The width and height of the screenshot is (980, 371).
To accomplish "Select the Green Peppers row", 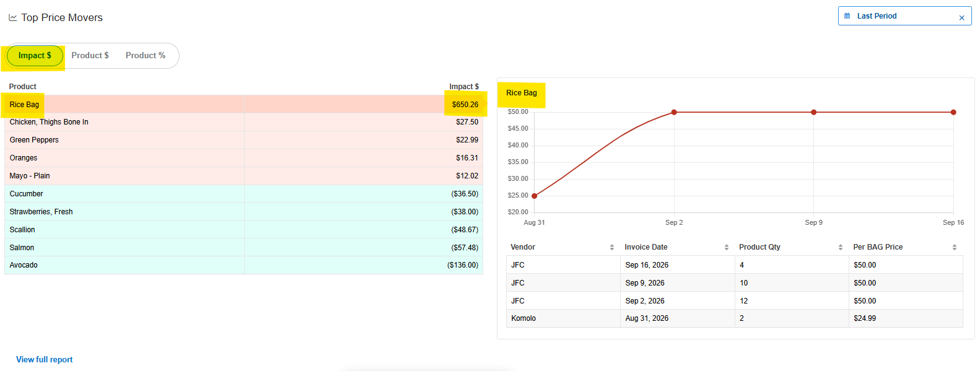I will (243, 140).
